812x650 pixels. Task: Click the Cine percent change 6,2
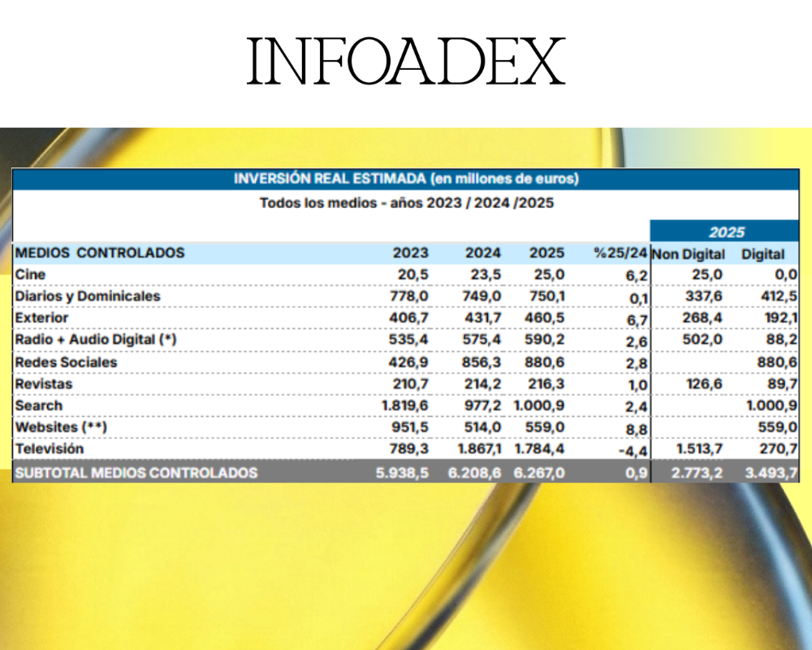pyautogui.click(x=637, y=275)
